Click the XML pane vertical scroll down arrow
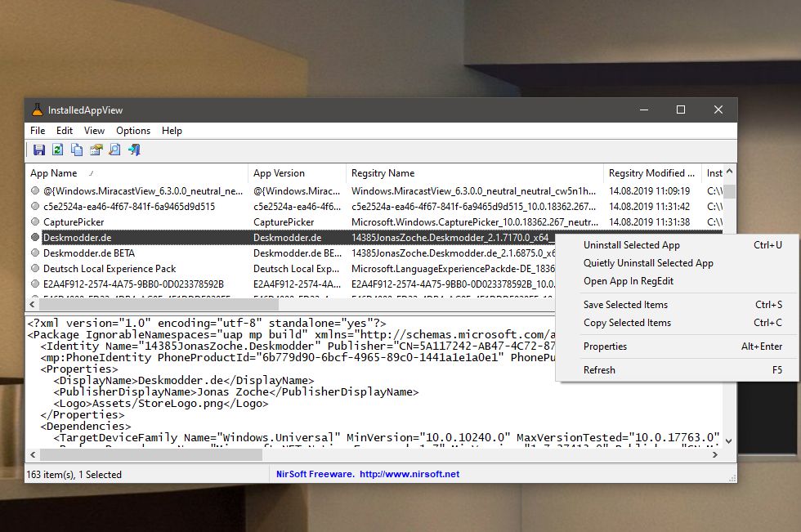The height and width of the screenshot is (532, 801). pos(729,440)
